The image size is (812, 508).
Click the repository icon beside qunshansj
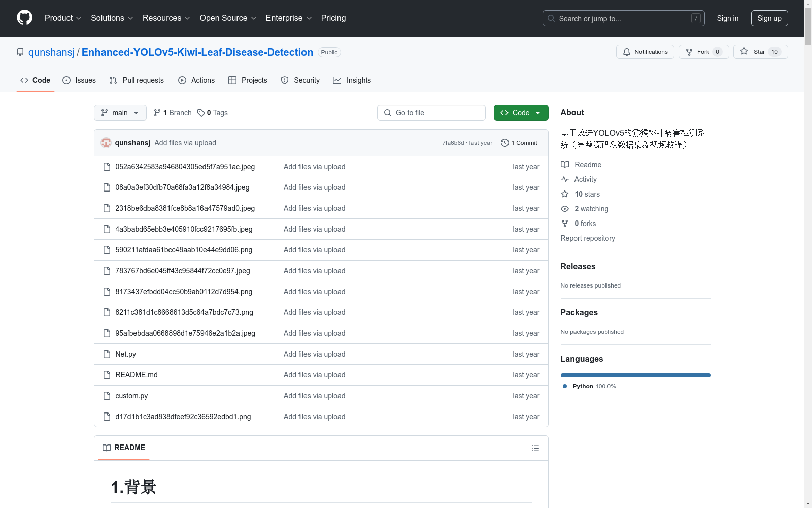pos(20,52)
